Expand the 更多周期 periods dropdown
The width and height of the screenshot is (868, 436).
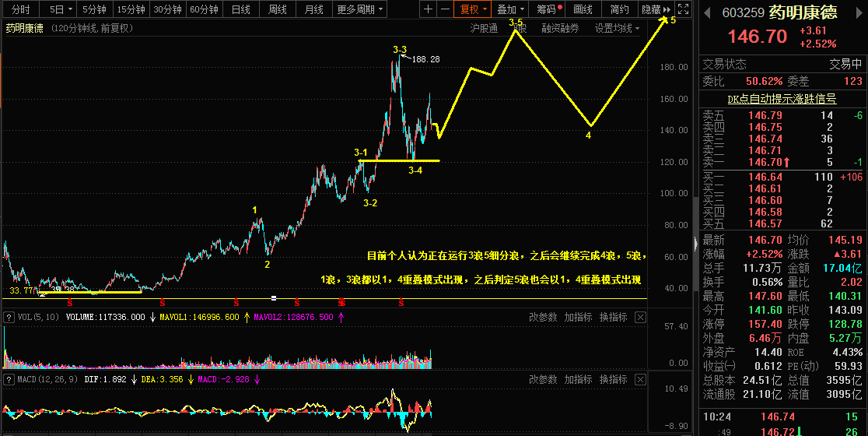[360, 9]
